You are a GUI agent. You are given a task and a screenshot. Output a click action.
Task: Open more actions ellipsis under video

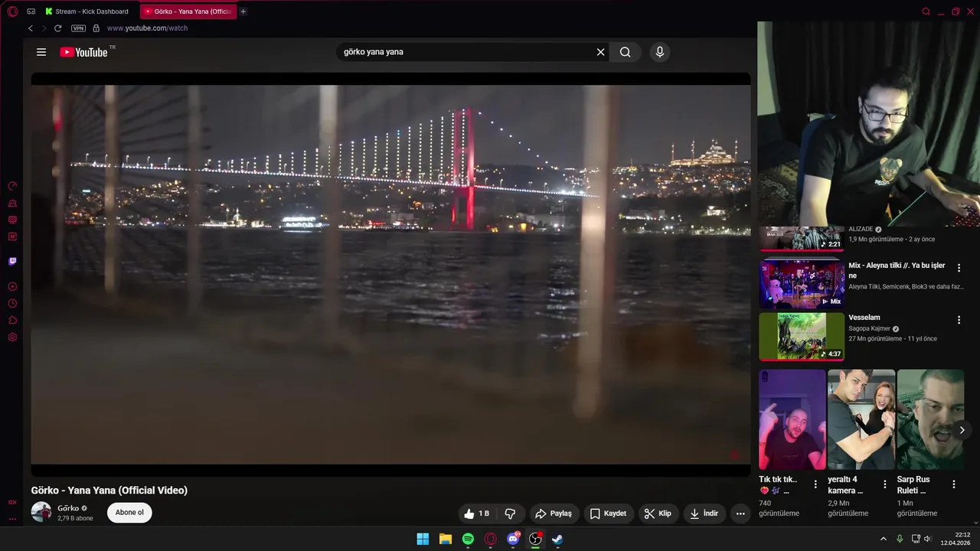pyautogui.click(x=740, y=514)
